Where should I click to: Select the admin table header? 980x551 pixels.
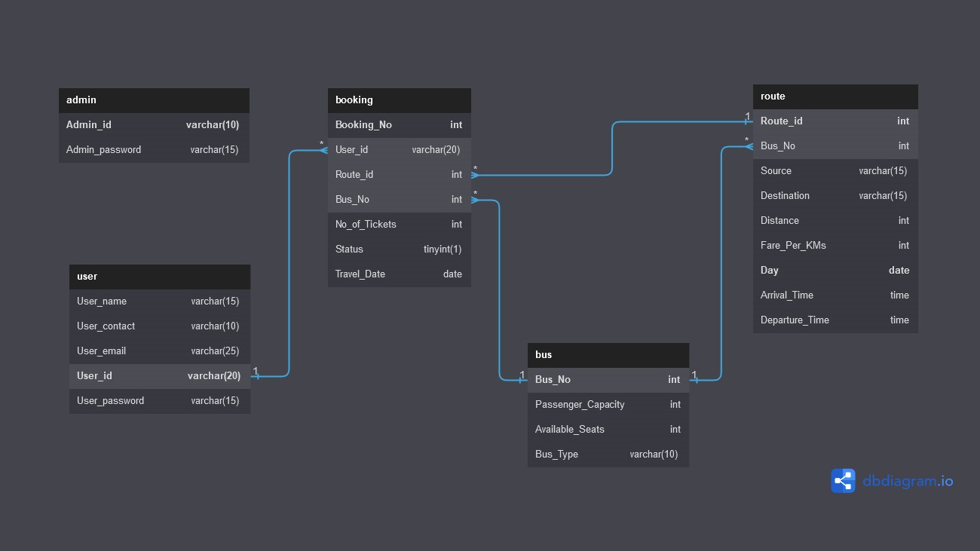pyautogui.click(x=154, y=100)
